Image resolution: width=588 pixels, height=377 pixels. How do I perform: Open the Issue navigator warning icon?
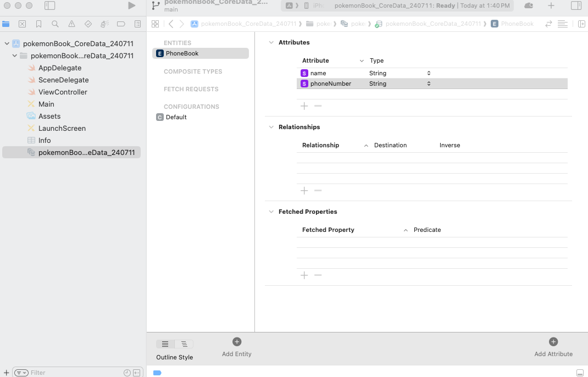(71, 24)
